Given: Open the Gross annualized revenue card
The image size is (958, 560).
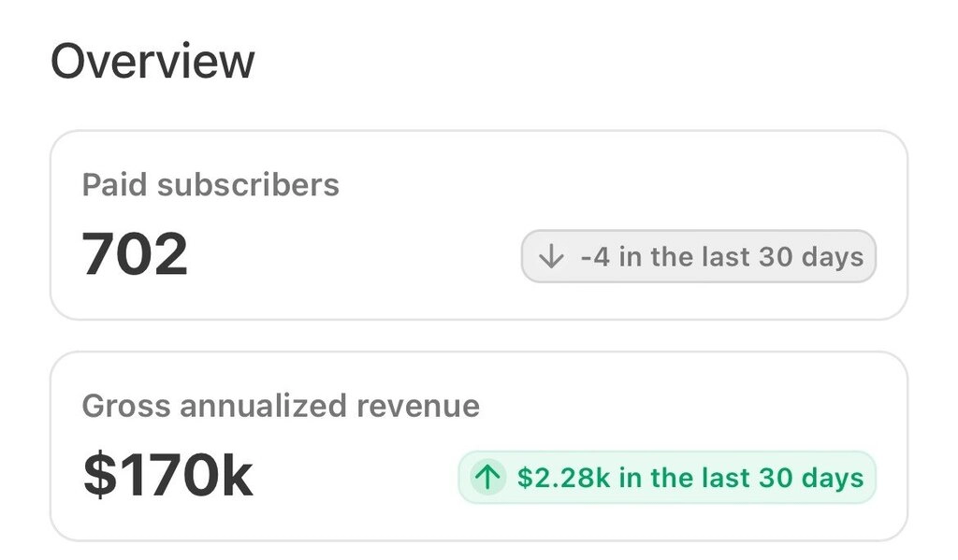Looking at the screenshot, I should (478, 446).
